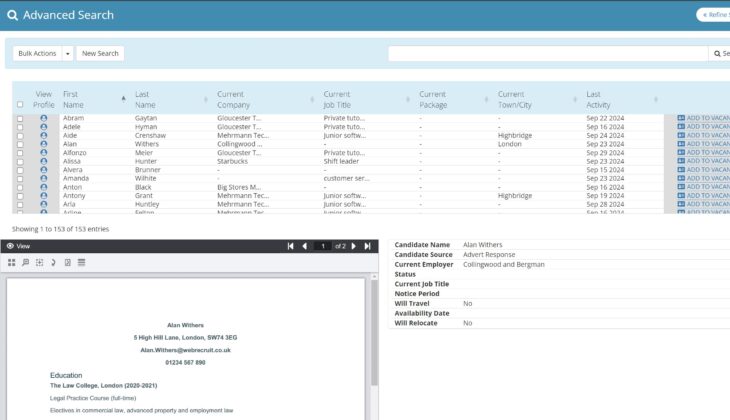
Task: Select the checkbox beside Alissa Hunter
Action: click(x=20, y=161)
